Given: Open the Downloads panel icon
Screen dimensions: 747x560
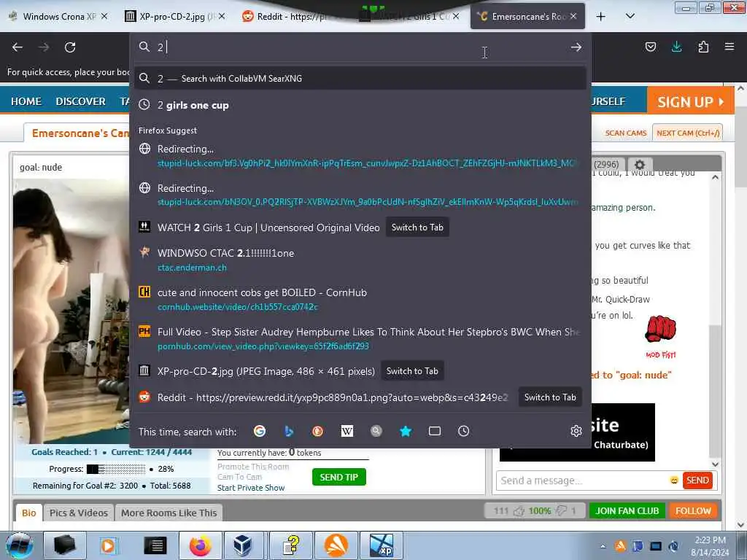Looking at the screenshot, I should [x=676, y=47].
